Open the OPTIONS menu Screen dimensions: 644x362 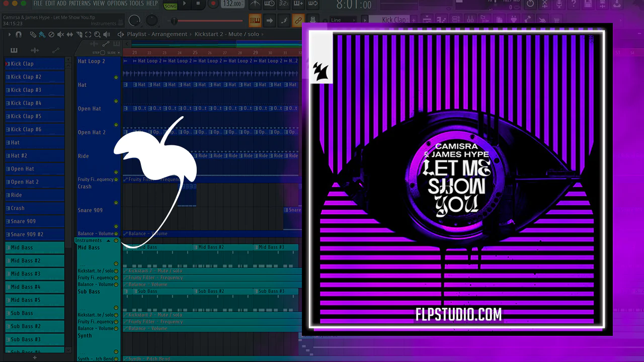117,4
